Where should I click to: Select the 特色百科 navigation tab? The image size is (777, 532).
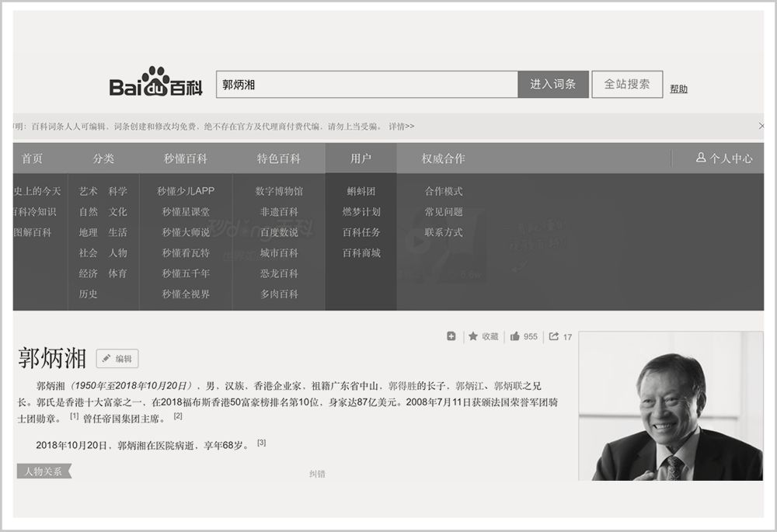point(279,158)
